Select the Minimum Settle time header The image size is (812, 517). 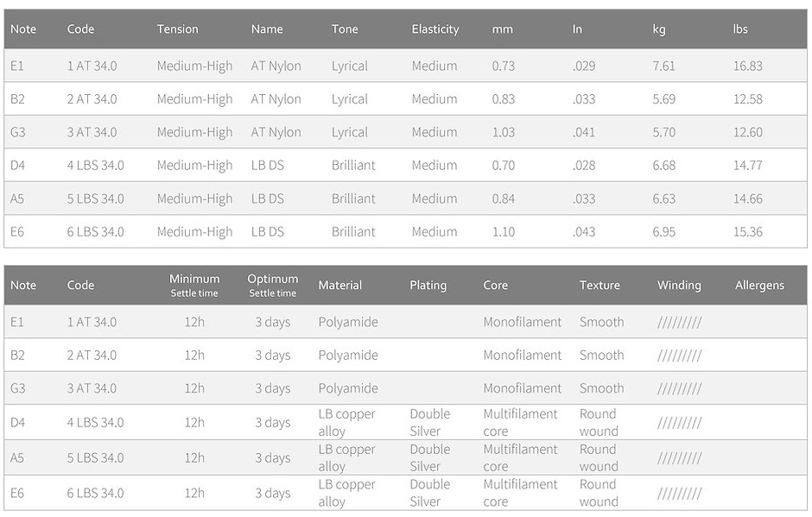[x=194, y=285]
